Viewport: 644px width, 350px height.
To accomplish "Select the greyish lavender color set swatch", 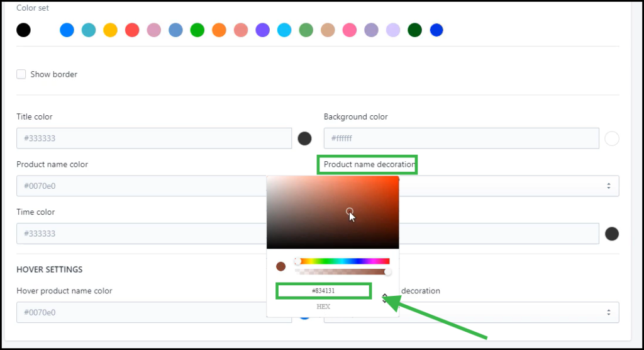I will 371,30.
